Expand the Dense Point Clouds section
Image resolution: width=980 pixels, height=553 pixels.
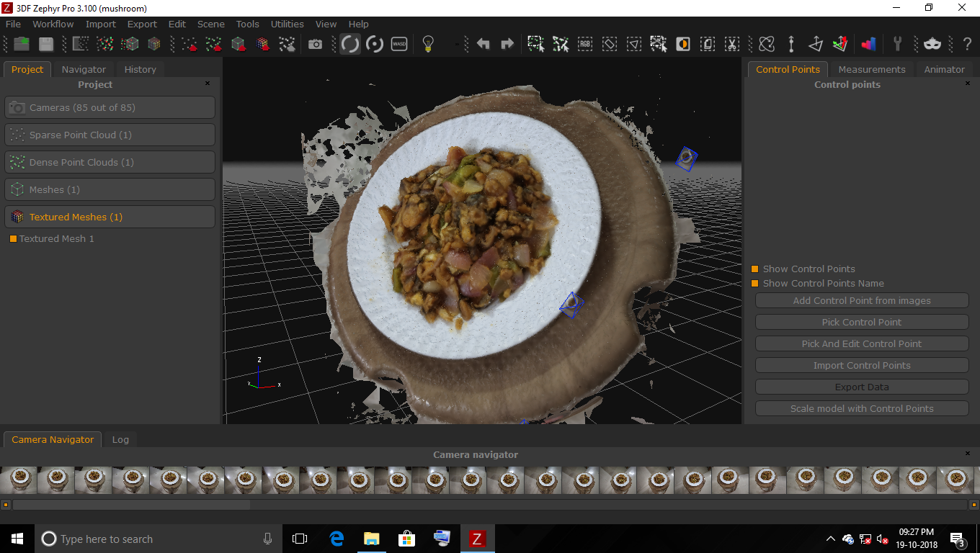(110, 162)
